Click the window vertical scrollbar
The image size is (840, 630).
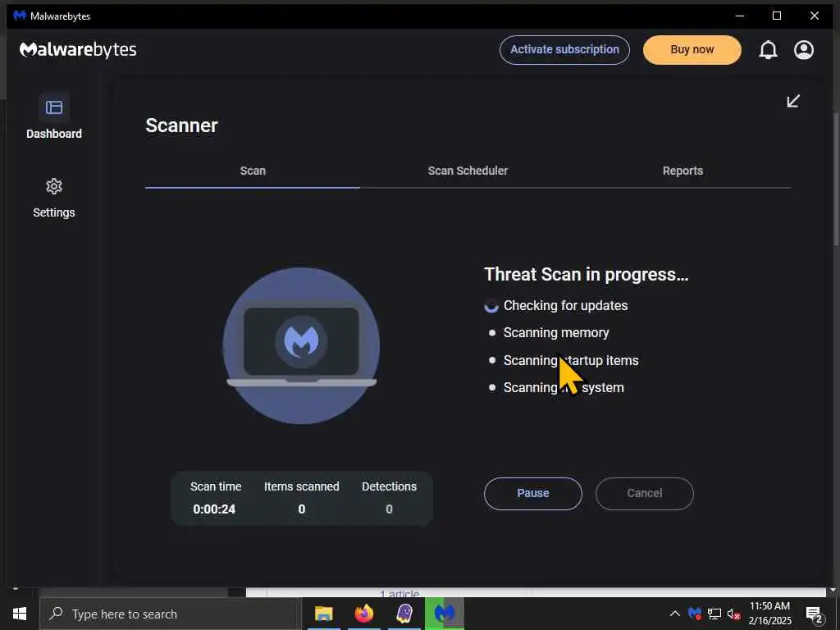(836, 177)
